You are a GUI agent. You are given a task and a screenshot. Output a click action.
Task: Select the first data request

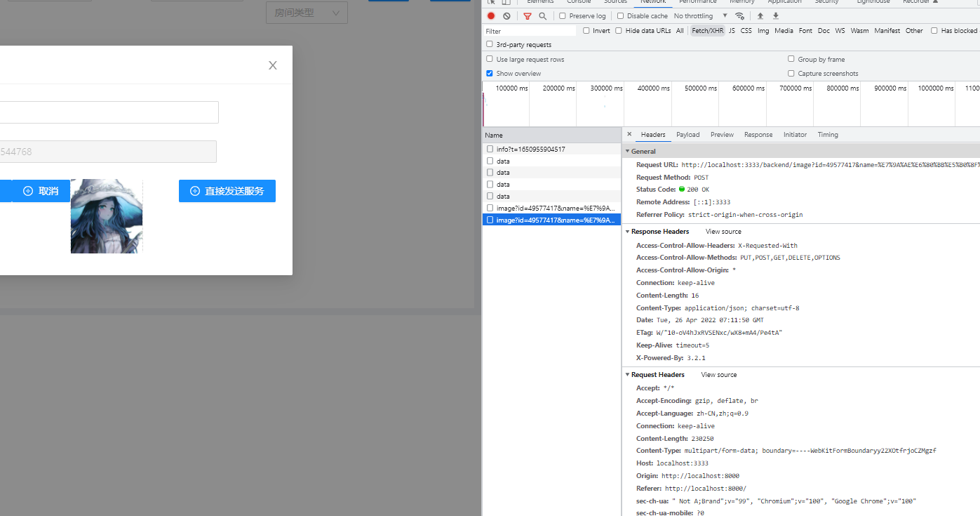point(552,161)
